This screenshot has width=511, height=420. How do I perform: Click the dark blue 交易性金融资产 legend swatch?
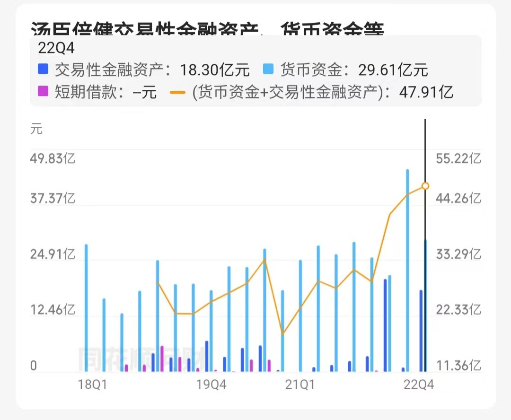(43, 69)
